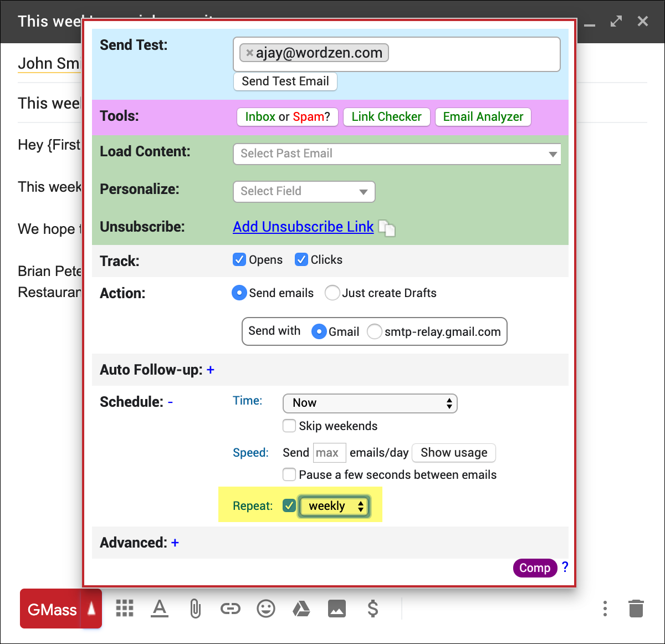Attach a file with the paperclip icon
Image resolution: width=665 pixels, height=644 pixels.
click(195, 609)
